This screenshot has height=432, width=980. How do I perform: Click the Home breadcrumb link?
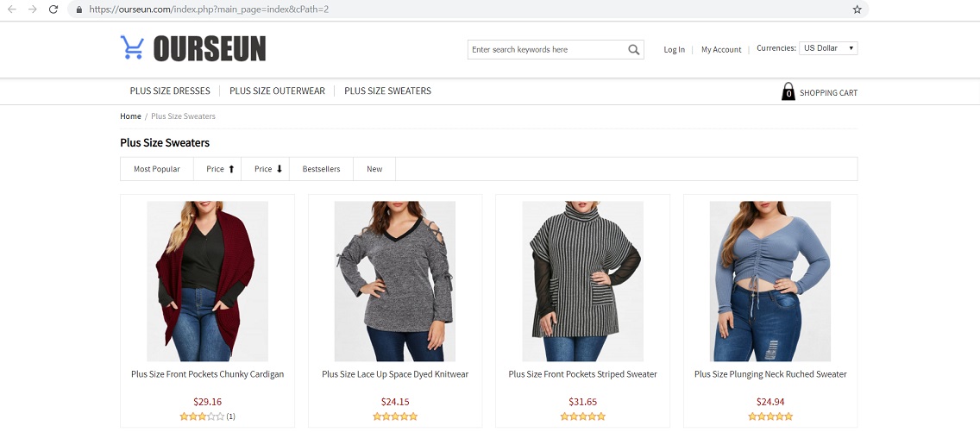pos(130,116)
